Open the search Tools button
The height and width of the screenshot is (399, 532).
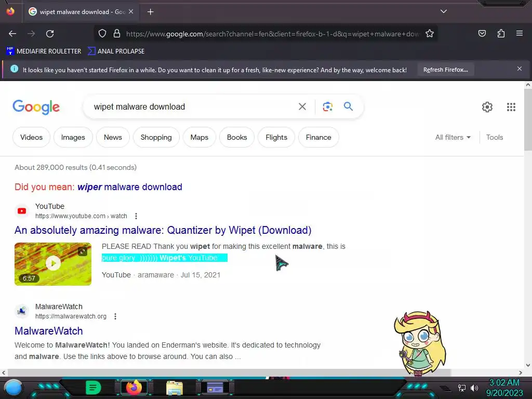(x=495, y=137)
